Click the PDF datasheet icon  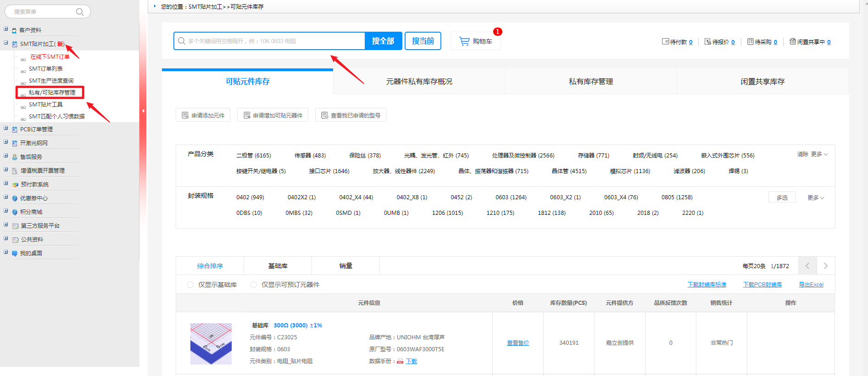[x=400, y=361]
